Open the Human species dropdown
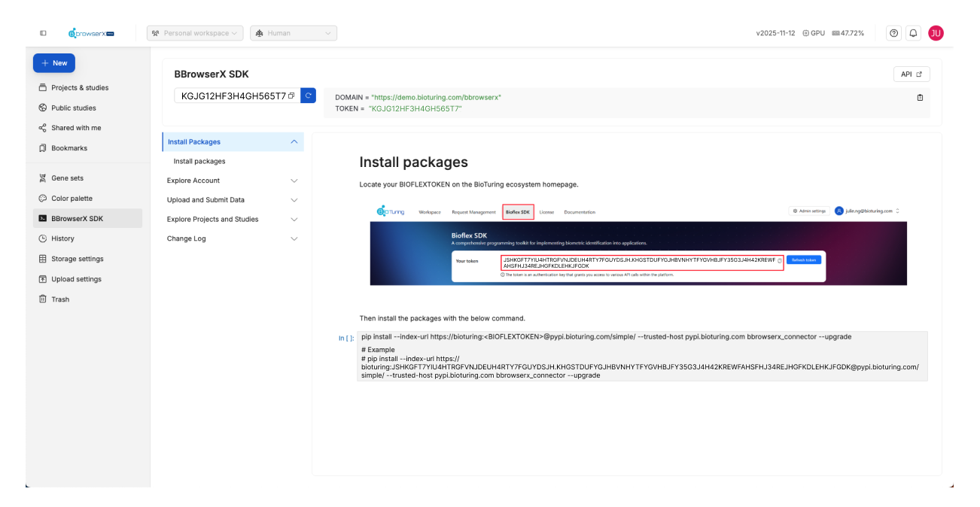This screenshot has height=507, width=980. point(294,33)
